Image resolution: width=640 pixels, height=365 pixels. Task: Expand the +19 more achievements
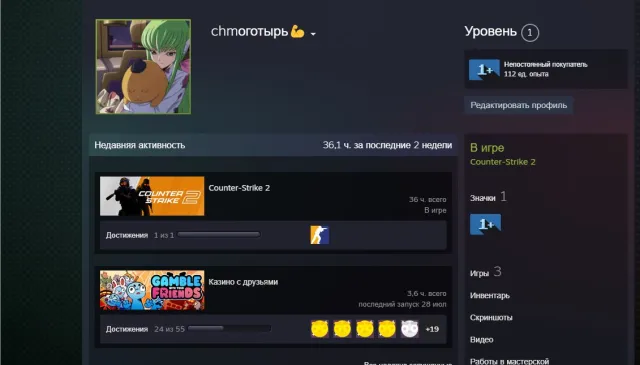tap(432, 329)
